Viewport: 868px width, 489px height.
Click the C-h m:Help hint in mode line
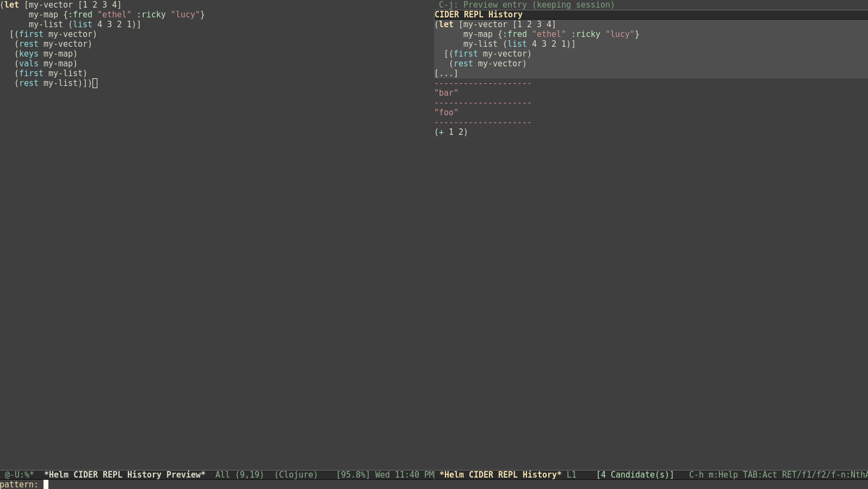(714, 475)
